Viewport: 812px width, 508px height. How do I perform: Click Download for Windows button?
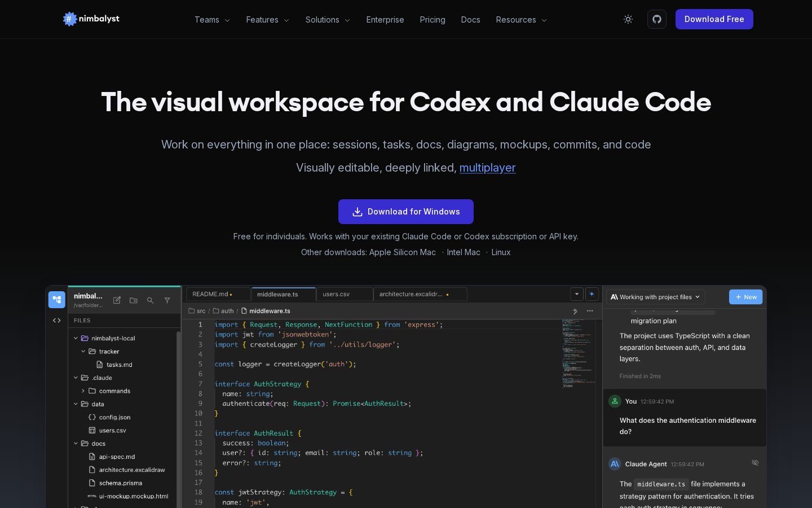(x=406, y=212)
